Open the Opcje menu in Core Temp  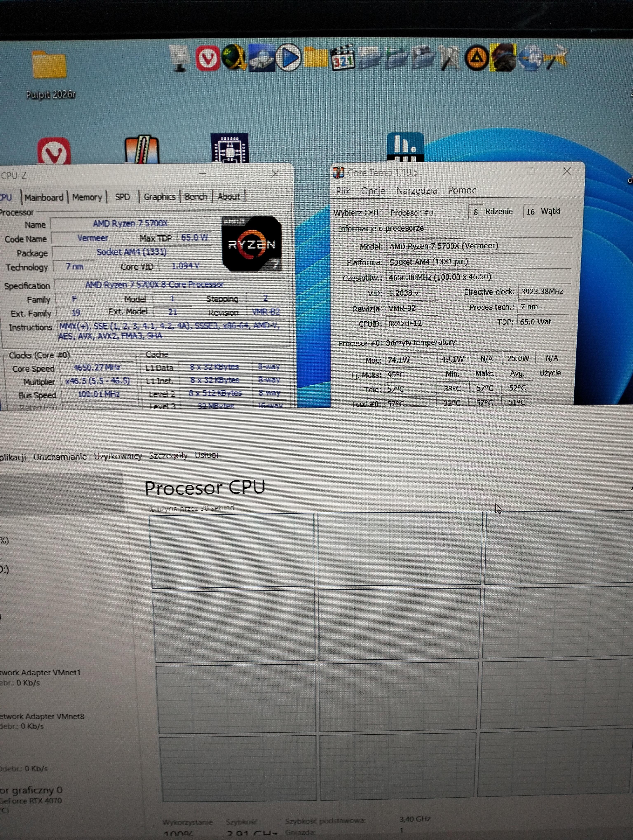click(373, 191)
